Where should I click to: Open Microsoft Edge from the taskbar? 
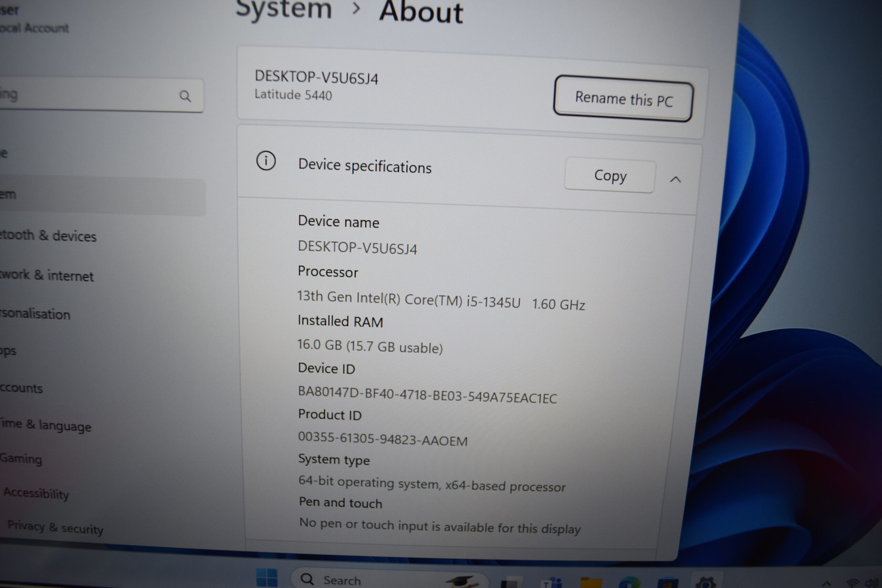(x=630, y=582)
